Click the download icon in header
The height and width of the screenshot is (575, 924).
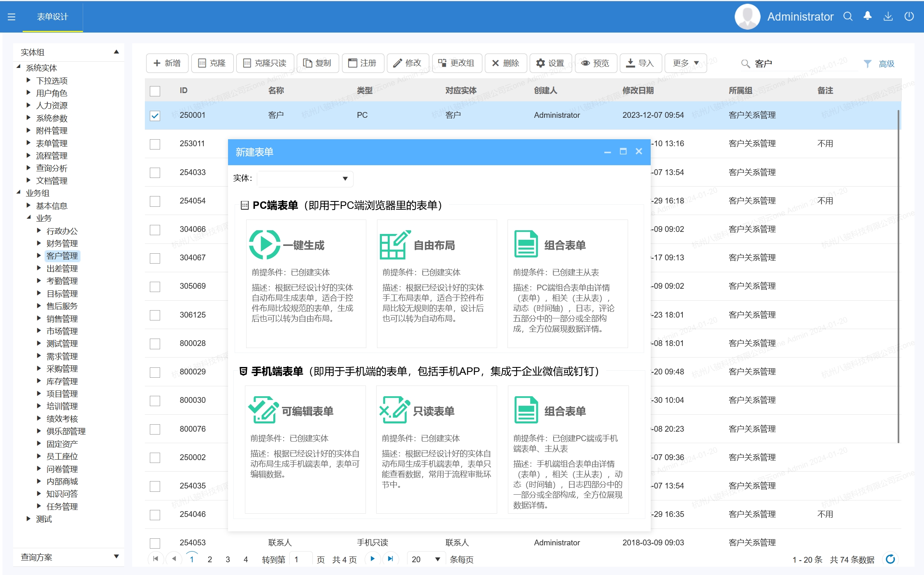pos(888,16)
